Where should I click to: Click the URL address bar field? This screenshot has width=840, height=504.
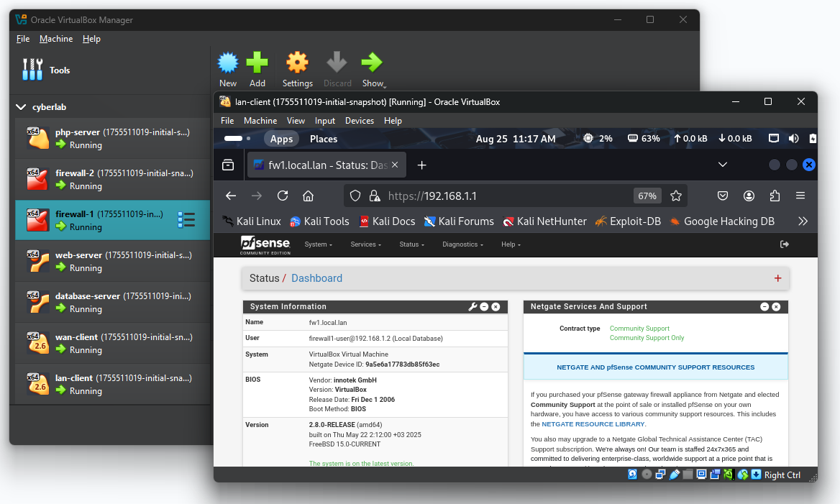click(503, 196)
